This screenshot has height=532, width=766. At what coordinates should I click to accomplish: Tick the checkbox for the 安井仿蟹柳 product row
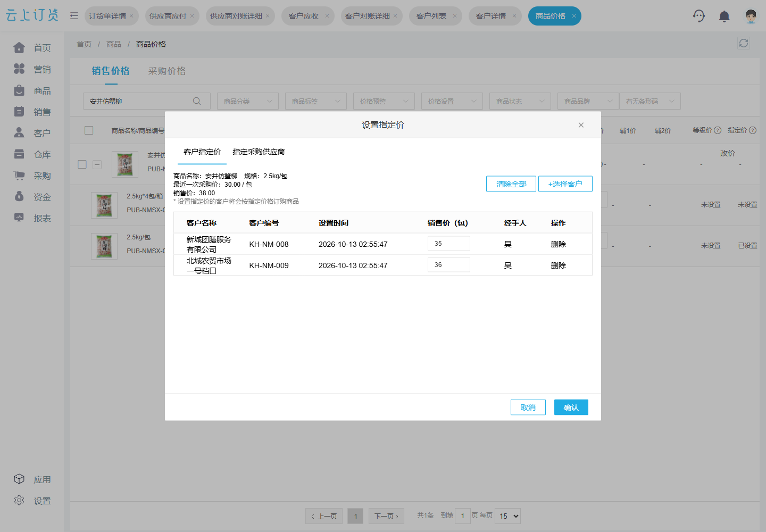(82, 164)
